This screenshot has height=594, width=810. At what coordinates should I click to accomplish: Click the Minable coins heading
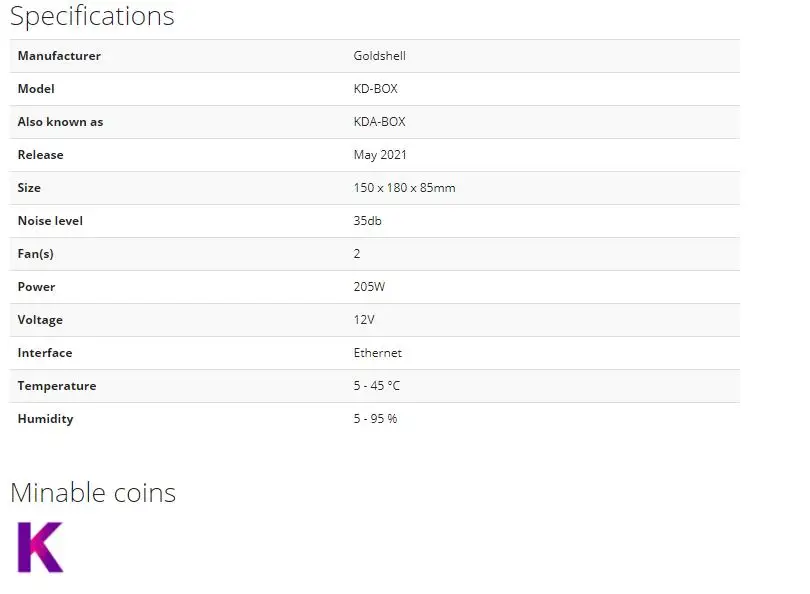(93, 492)
